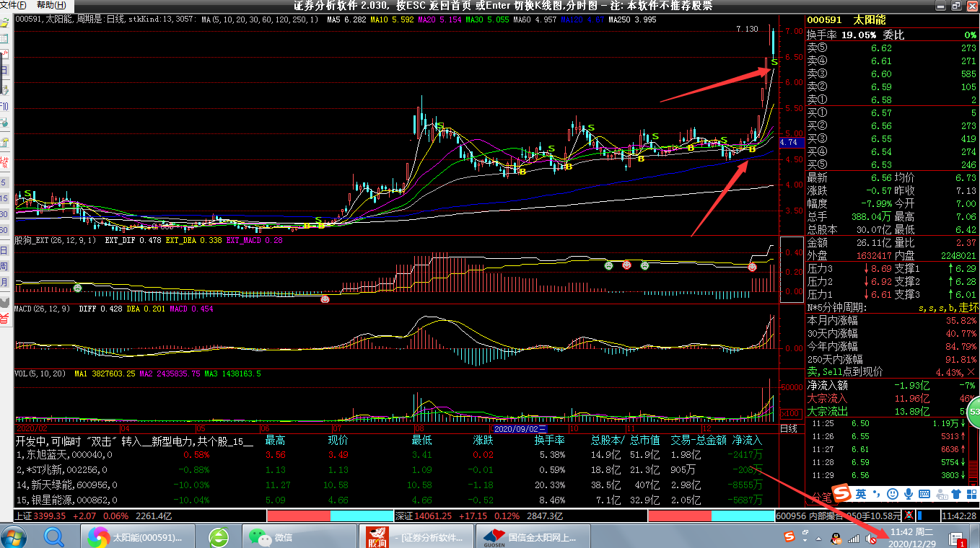980x548 pixels.
Task: Click the stock title 000591 太阳能
Action: click(x=846, y=20)
